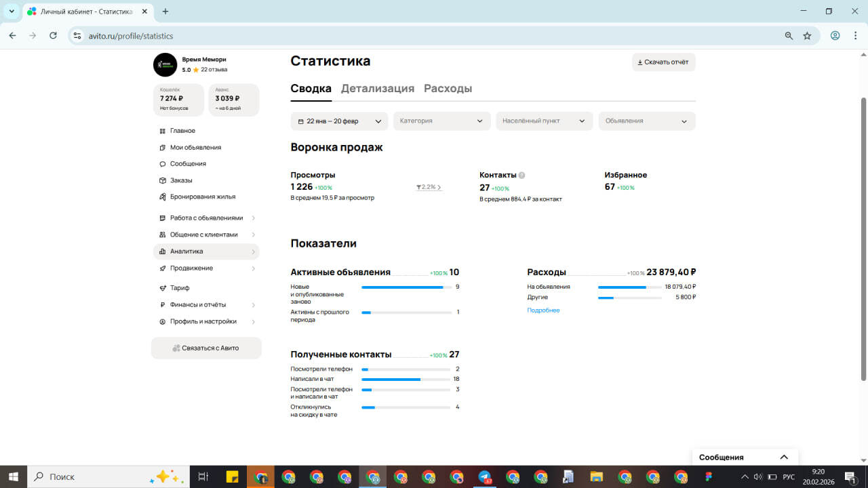Screen dimensions: 868x488
Task: Click the Заказы box icon
Action: point(162,180)
